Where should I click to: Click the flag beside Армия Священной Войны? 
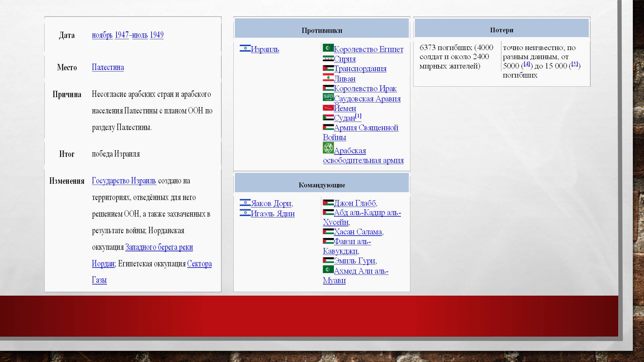coord(328,127)
